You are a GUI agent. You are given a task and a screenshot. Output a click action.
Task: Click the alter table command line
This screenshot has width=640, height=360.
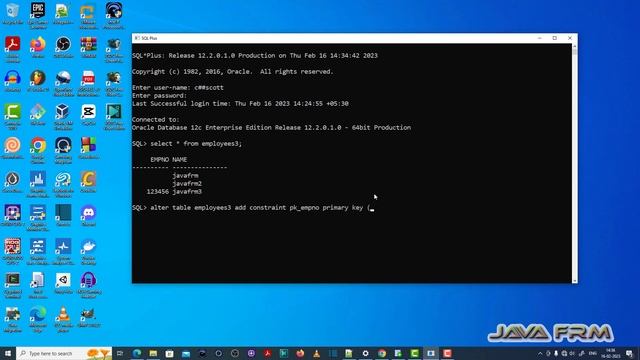(x=253, y=208)
